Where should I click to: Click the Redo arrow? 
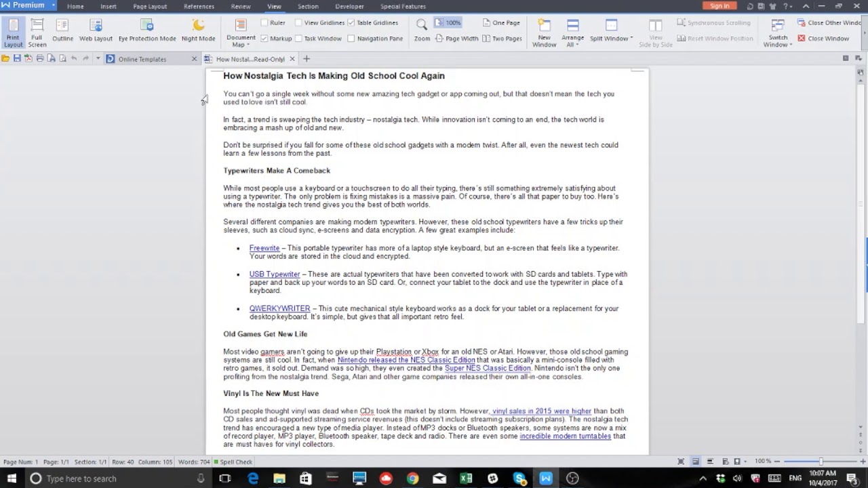tap(85, 59)
